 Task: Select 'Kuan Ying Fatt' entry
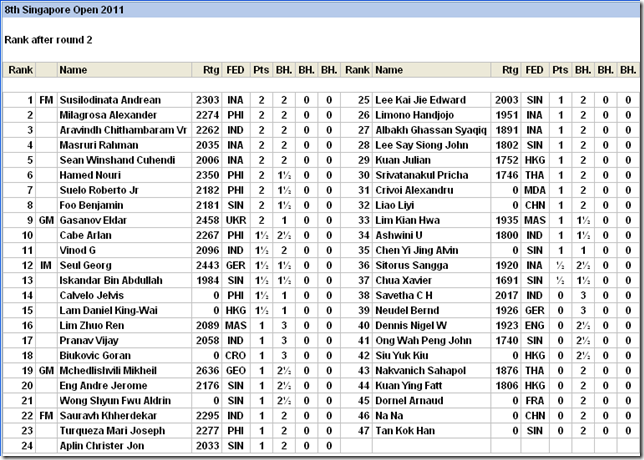click(409, 386)
